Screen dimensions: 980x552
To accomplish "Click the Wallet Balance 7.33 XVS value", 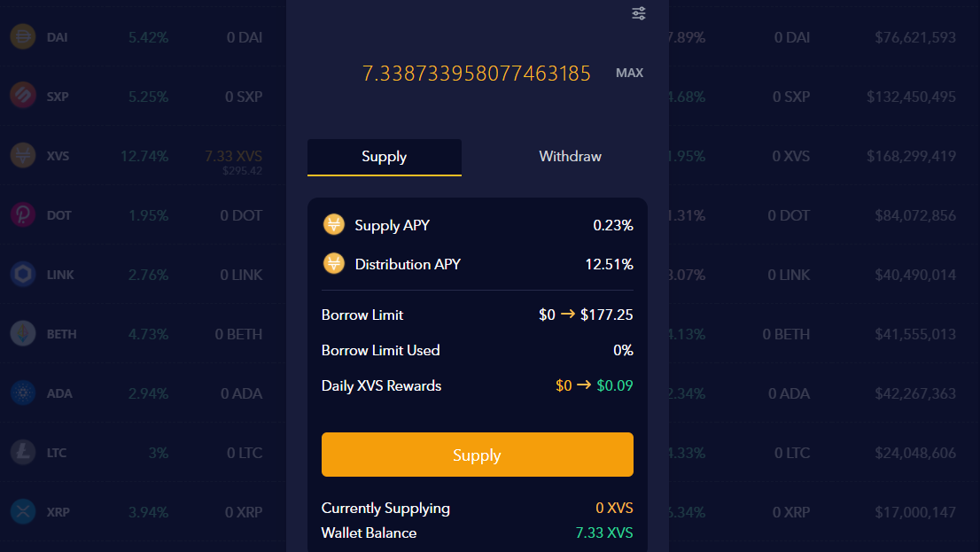I will [604, 533].
